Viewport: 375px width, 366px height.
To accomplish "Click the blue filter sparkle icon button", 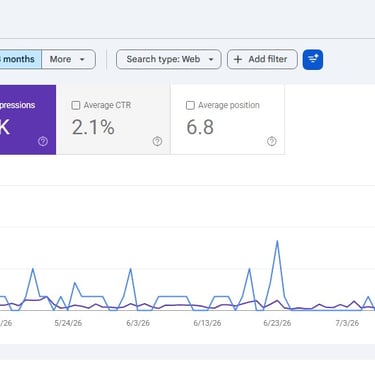I will point(313,60).
